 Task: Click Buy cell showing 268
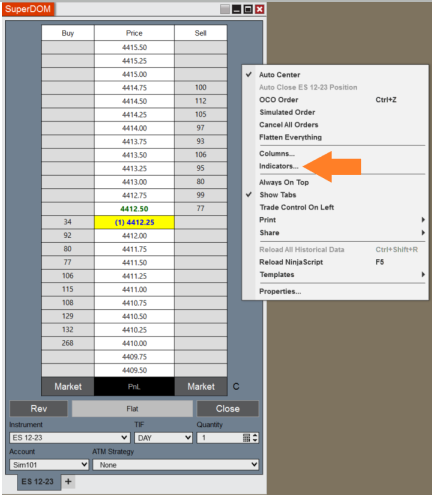coord(68,343)
